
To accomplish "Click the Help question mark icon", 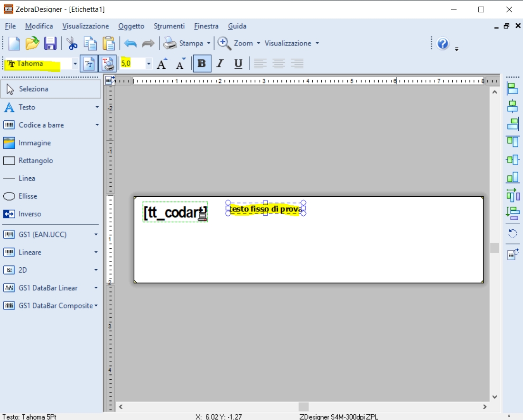I will pos(443,44).
